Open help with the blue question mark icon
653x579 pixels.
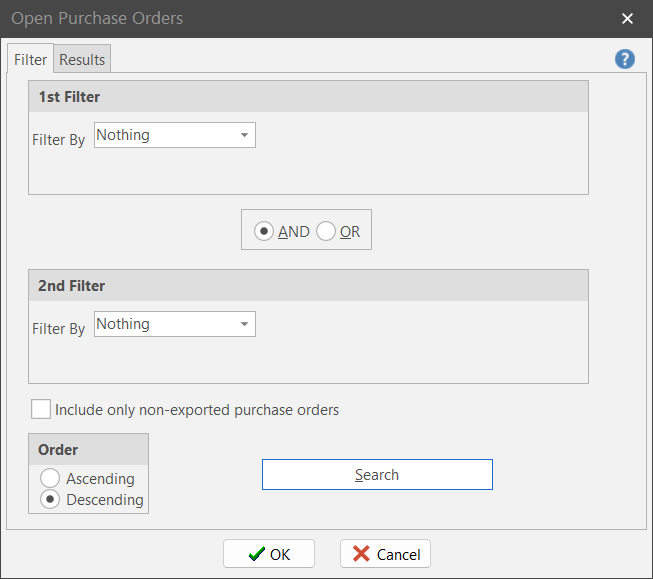point(625,59)
